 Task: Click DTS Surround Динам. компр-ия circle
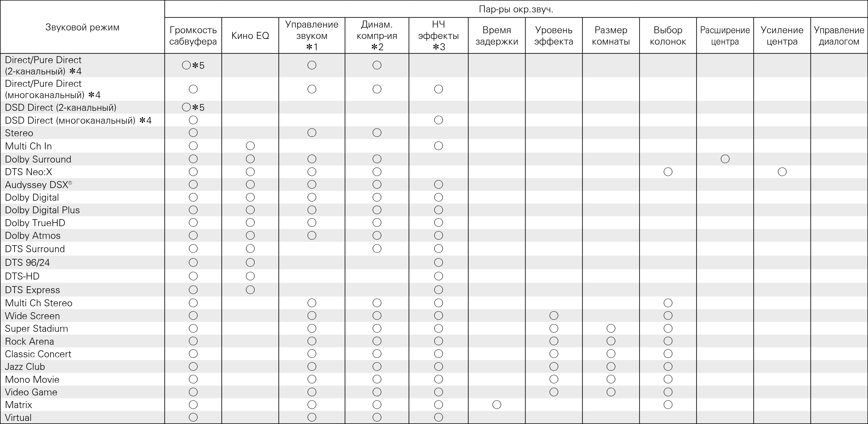click(377, 249)
